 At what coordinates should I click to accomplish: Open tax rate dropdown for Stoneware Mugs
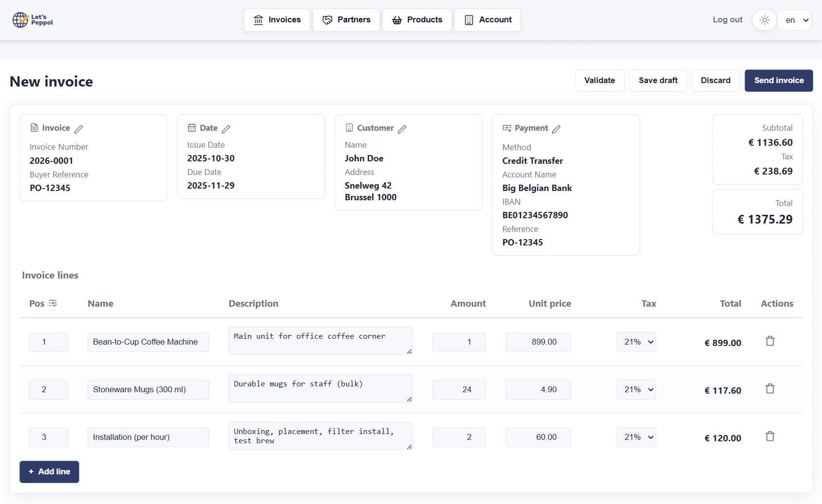coord(636,390)
